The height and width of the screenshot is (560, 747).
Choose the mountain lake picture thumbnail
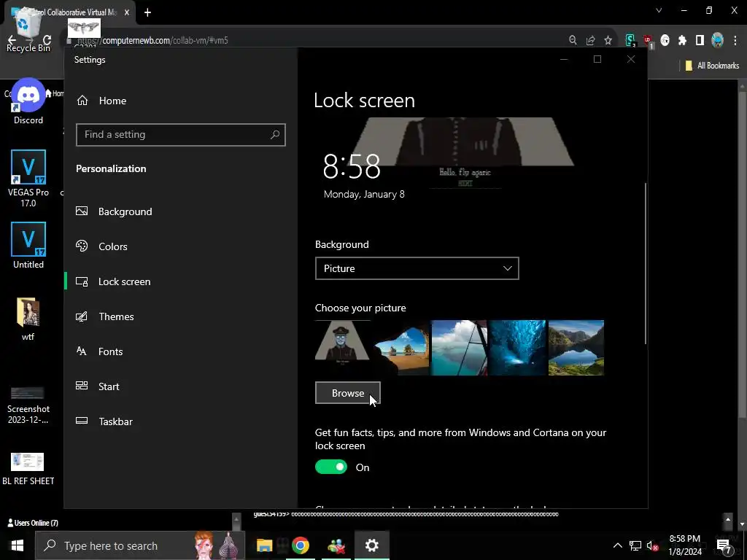(x=576, y=348)
